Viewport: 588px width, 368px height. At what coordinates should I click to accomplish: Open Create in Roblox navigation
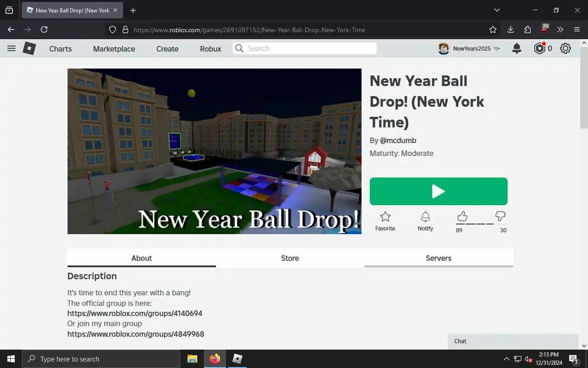[167, 49]
